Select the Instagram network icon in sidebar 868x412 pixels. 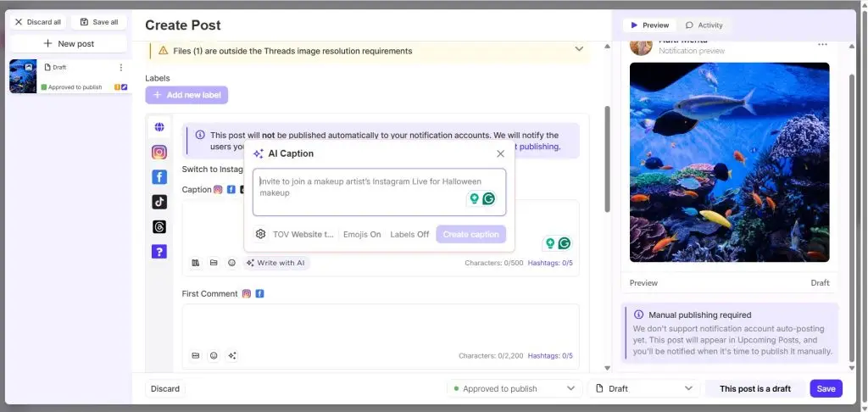[159, 153]
